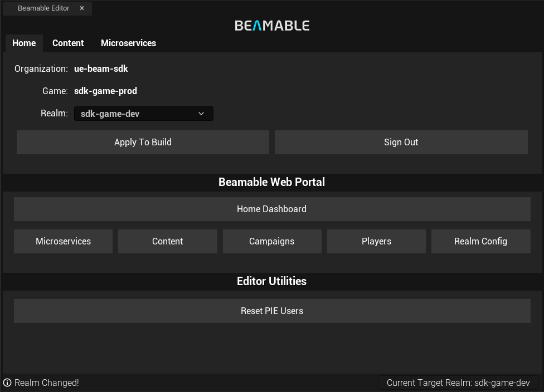Viewport: 544px width, 392px height.
Task: Click Reset PIE Users
Action: (272, 311)
